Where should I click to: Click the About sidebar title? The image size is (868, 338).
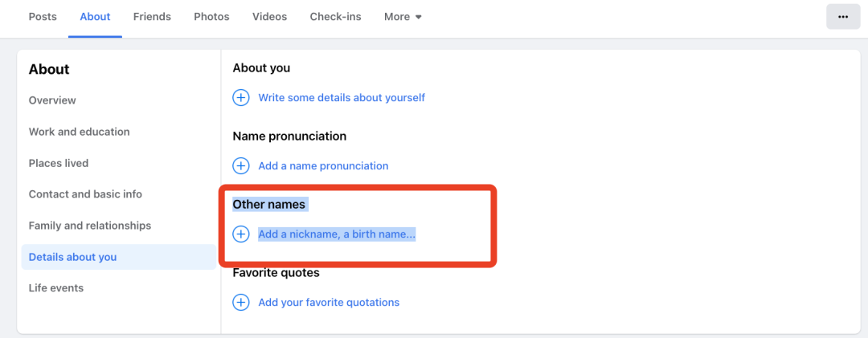tap(49, 69)
